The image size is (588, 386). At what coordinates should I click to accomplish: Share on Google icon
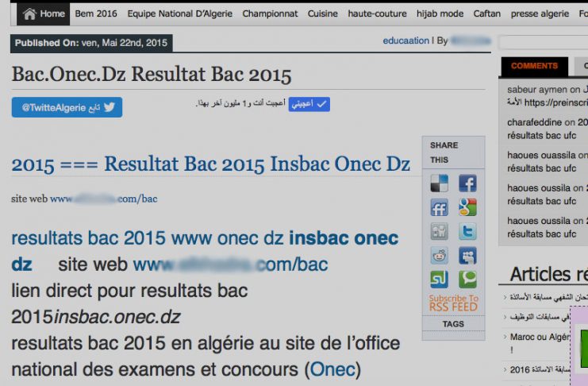point(467,207)
